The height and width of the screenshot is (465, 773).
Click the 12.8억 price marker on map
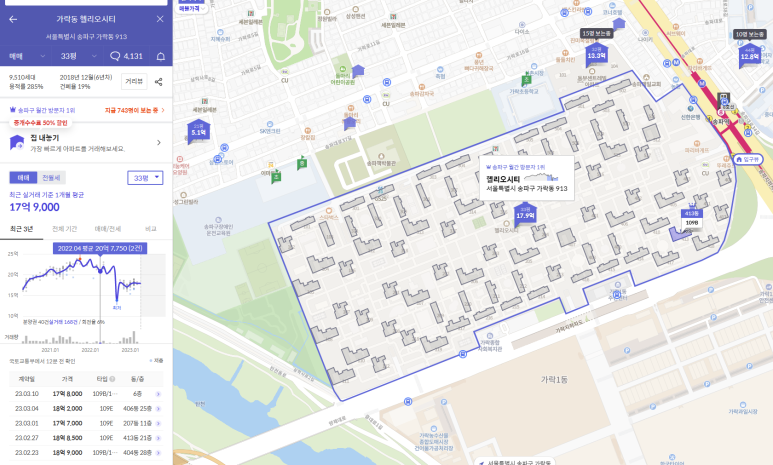(749, 56)
